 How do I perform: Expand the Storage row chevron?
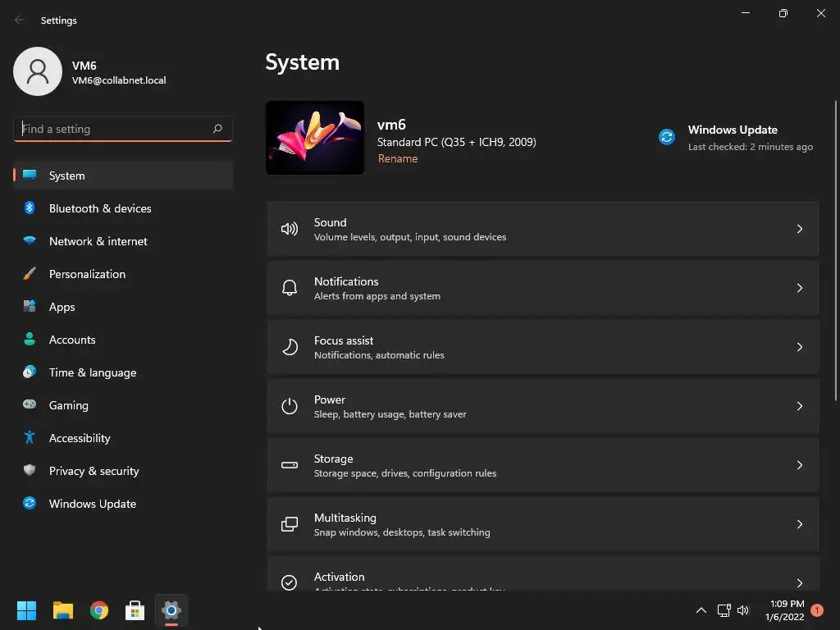799,465
